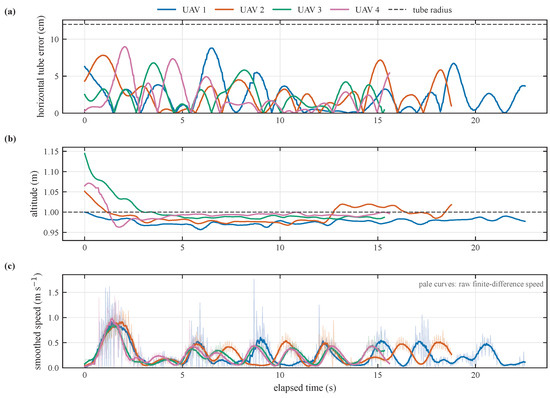
Task: Click the 1.05 tick on altitude axis
Action: point(51,192)
